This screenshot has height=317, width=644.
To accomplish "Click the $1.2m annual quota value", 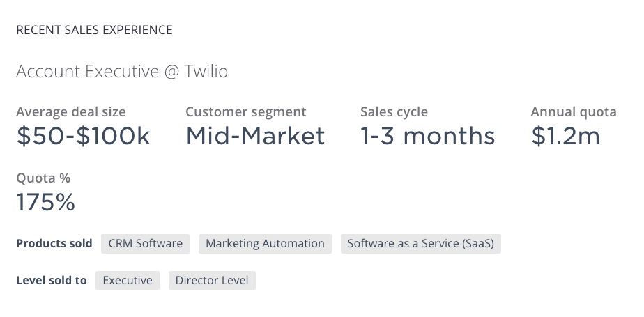I will 565,136.
